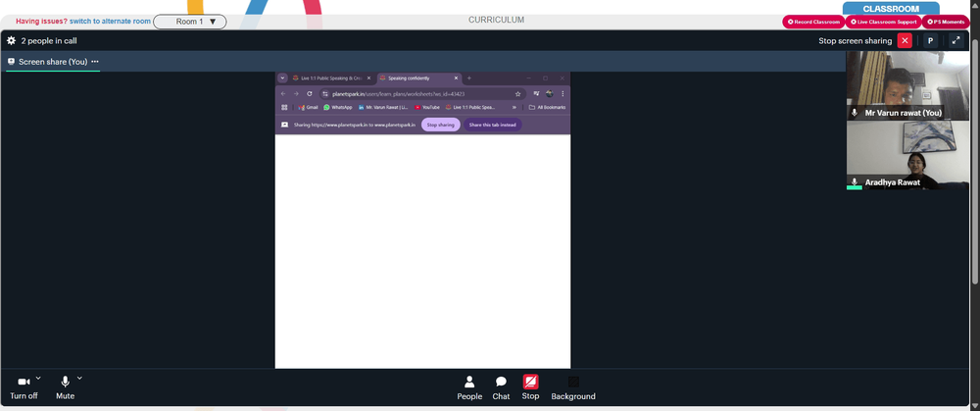This screenshot has width=980, height=411.
Task: Open the People panel
Action: (469, 387)
